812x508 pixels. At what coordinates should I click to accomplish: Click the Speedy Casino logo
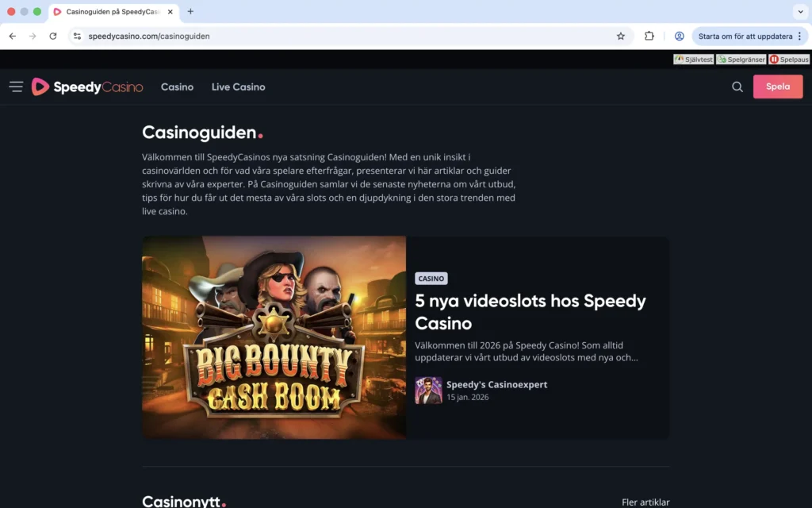point(87,87)
